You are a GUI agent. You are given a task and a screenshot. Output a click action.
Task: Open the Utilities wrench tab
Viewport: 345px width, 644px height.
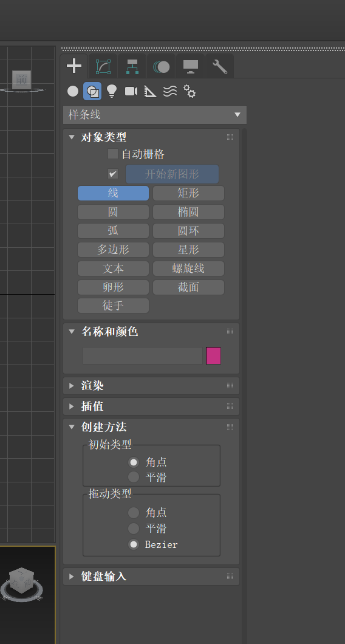tap(220, 66)
